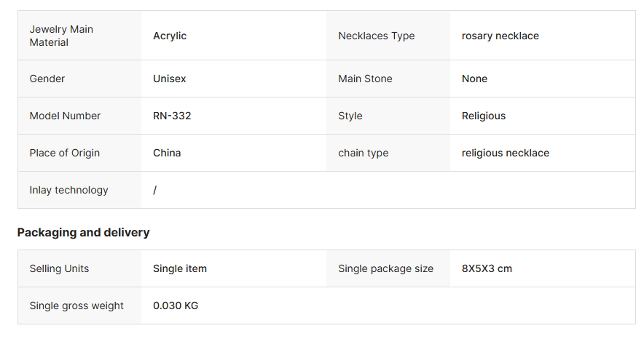Click the Main Stone label
Viewport: 644px width, 347px height.
click(365, 79)
